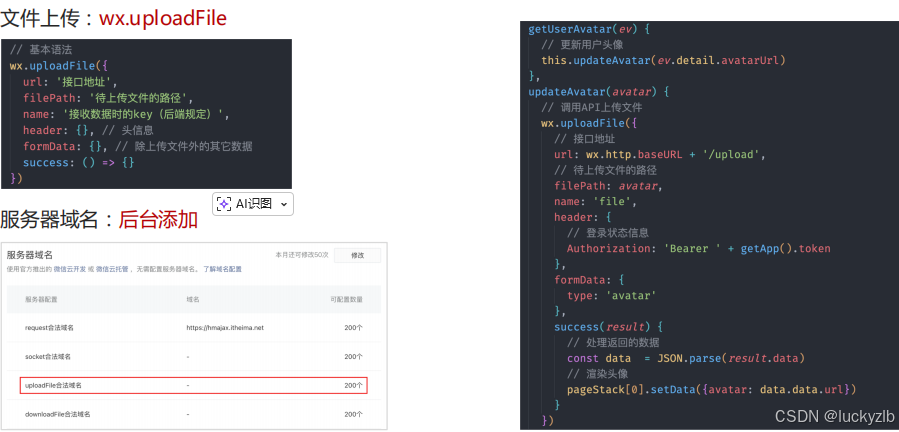Select the request合法域名 row label
This screenshot has width=899, height=432.
(49, 328)
